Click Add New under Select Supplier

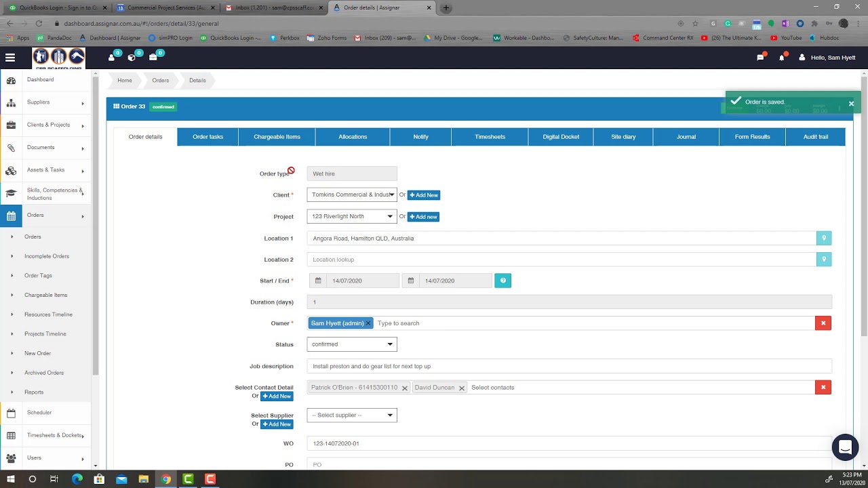coord(277,424)
